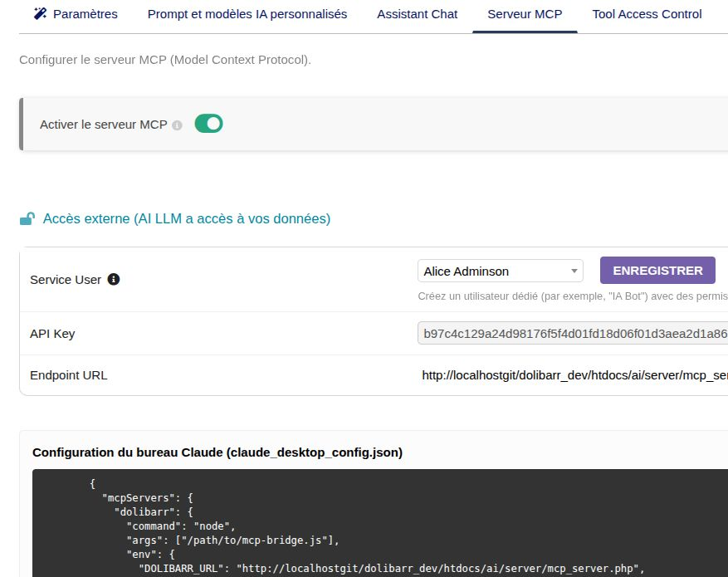Disable the Activer le serveur MCP toggle
This screenshot has height=577, width=728.
(208, 124)
